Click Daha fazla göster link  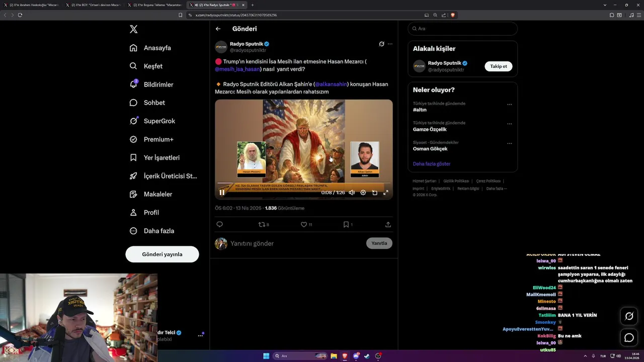pos(432,164)
